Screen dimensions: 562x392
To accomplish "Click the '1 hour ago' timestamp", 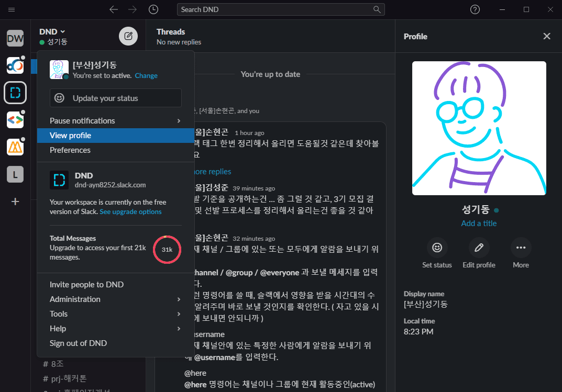I will coord(249,133).
